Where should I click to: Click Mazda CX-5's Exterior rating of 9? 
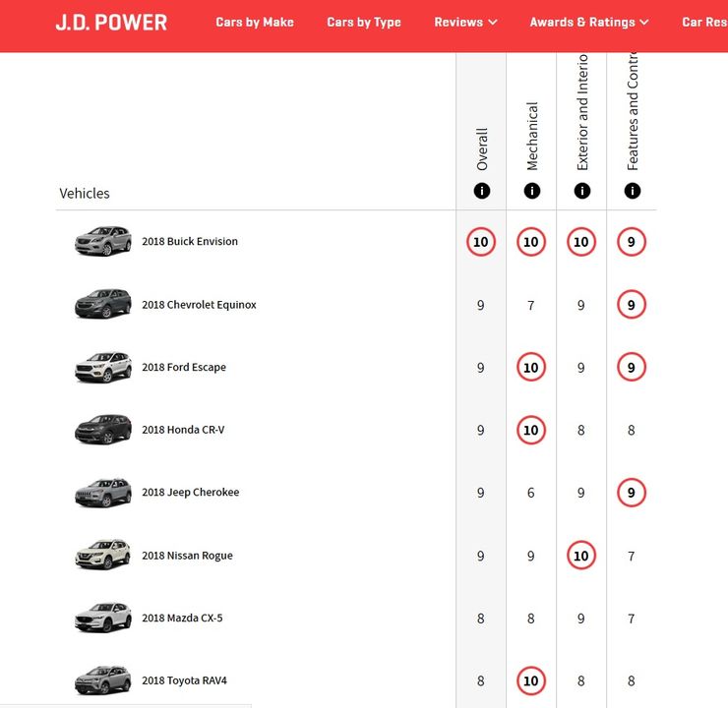[581, 619]
